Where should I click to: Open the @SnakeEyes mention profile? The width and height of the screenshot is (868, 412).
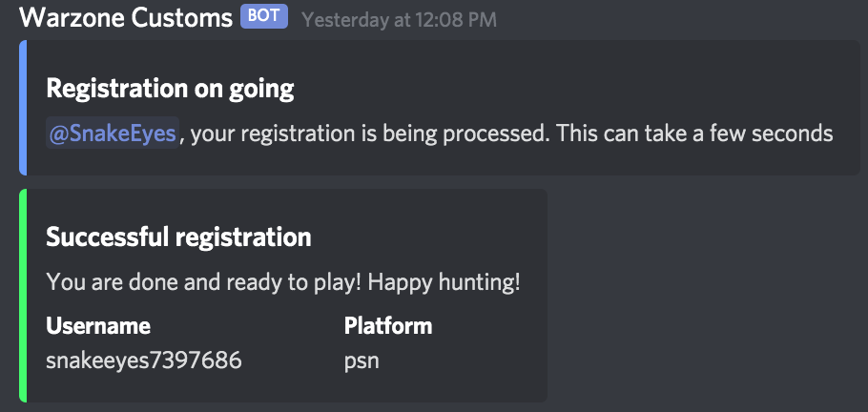(113, 134)
